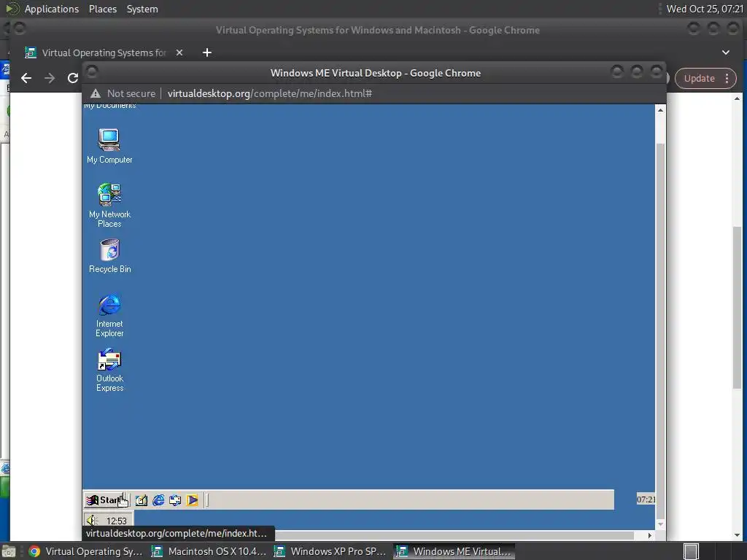747x560 pixels.
Task: Click the top panel date and time
Action: [705, 9]
